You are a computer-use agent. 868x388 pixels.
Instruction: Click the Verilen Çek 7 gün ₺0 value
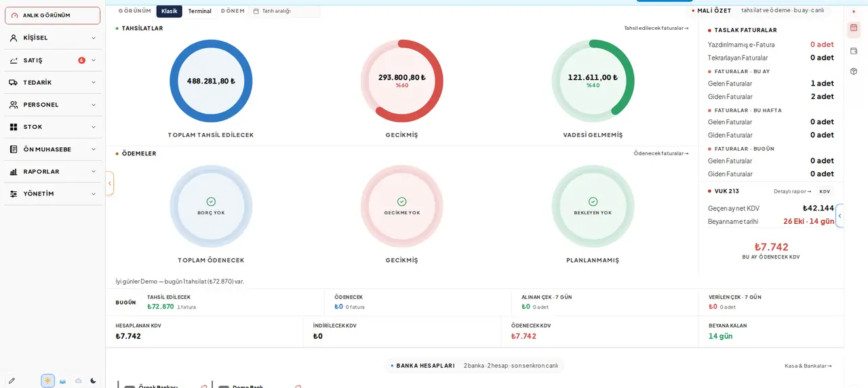(713, 307)
